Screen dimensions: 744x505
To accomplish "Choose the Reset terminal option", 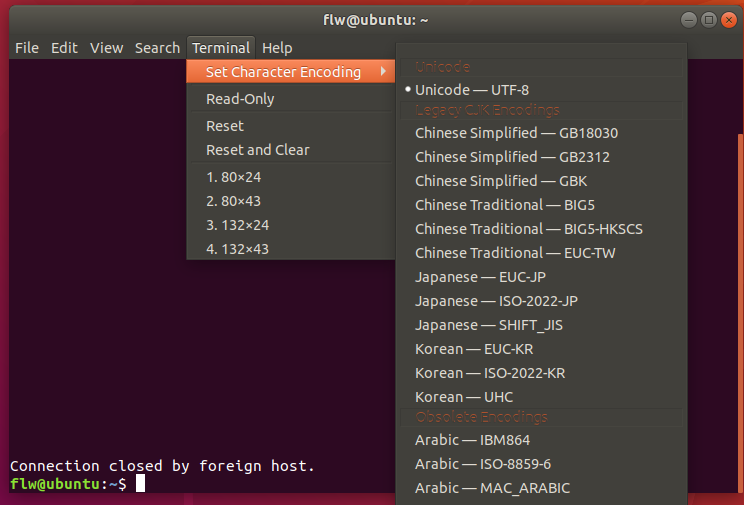I will point(225,126).
